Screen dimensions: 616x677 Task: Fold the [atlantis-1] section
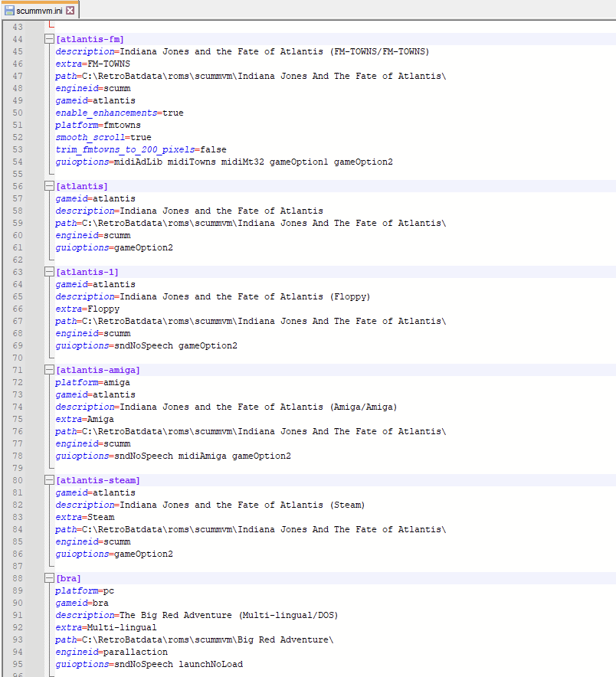tap(51, 272)
